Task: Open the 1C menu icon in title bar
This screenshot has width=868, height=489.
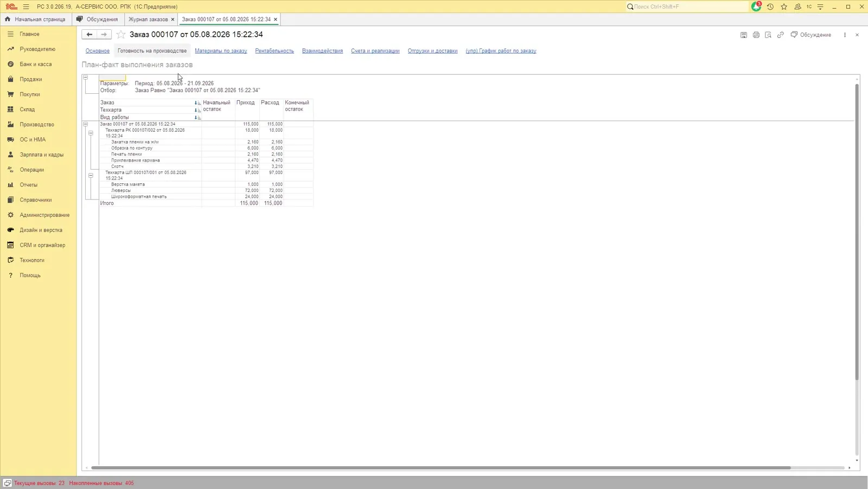Action: tap(809, 7)
